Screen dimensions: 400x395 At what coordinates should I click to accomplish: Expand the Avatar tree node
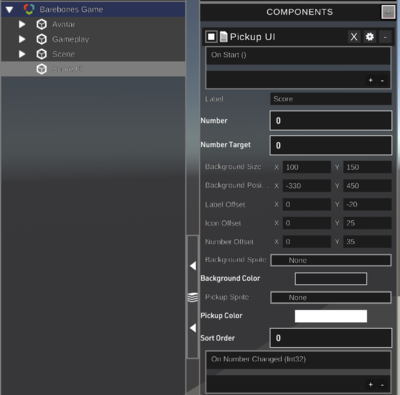coord(22,24)
